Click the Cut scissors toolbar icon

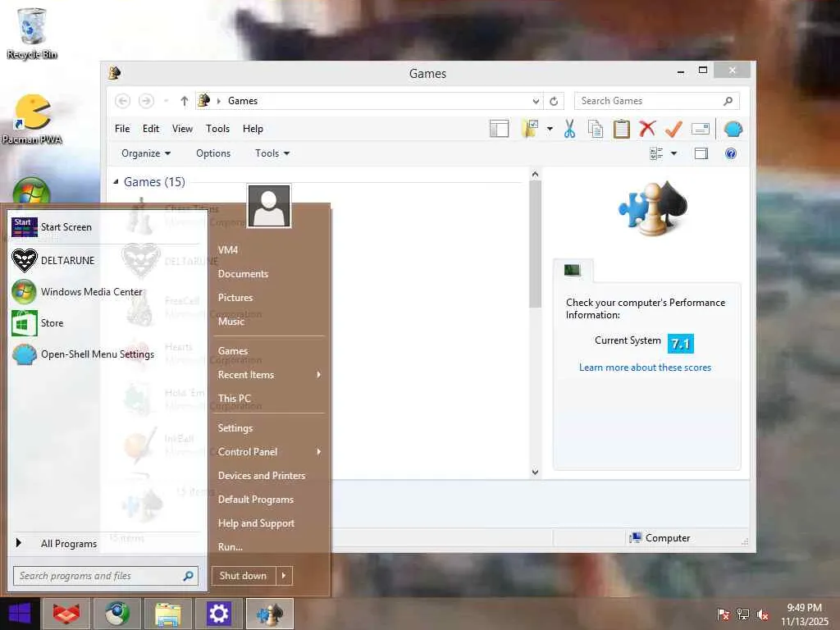coord(569,129)
